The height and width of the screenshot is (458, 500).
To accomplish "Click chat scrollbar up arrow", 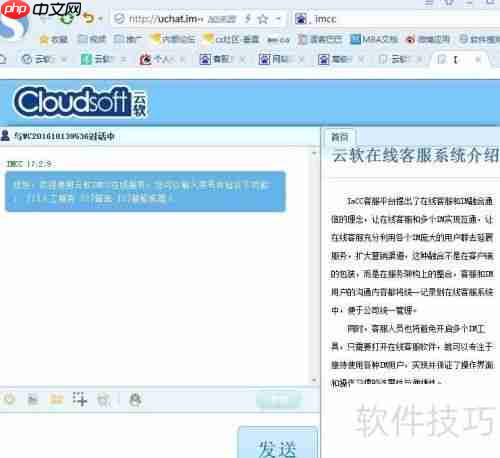I will pyautogui.click(x=314, y=153).
